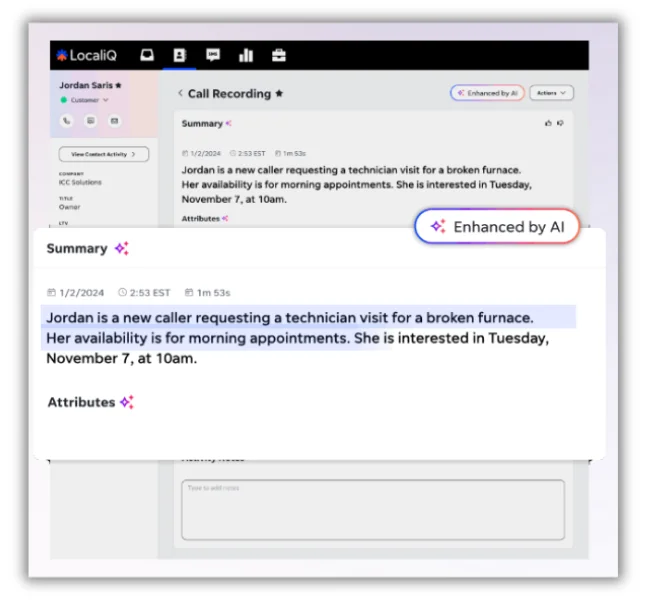Open the chat messages icon
The image size is (652, 600).
click(x=213, y=55)
